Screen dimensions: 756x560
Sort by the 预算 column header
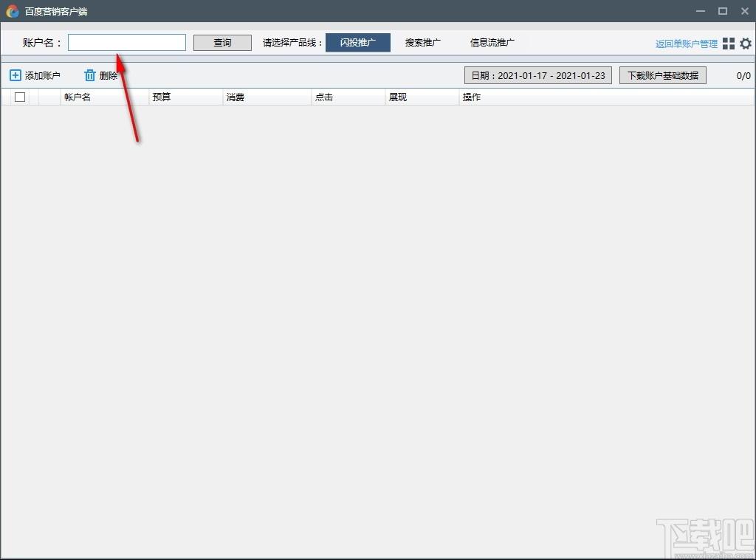[162, 97]
